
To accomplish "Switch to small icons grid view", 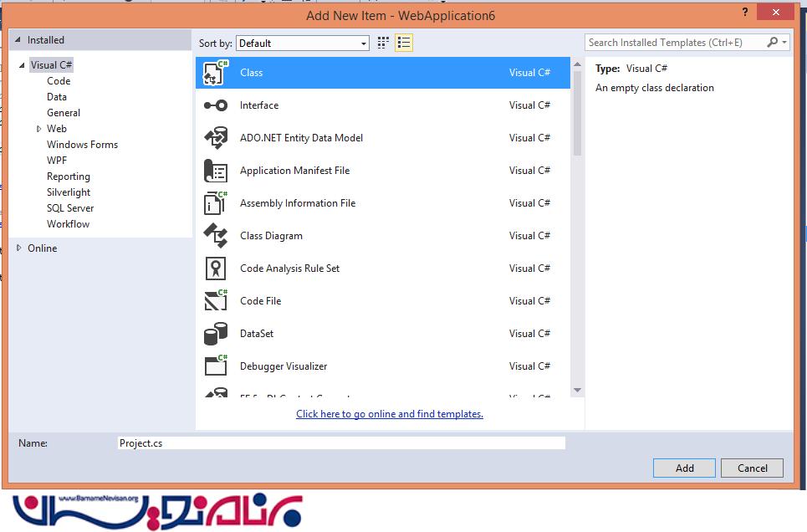I will coord(384,43).
